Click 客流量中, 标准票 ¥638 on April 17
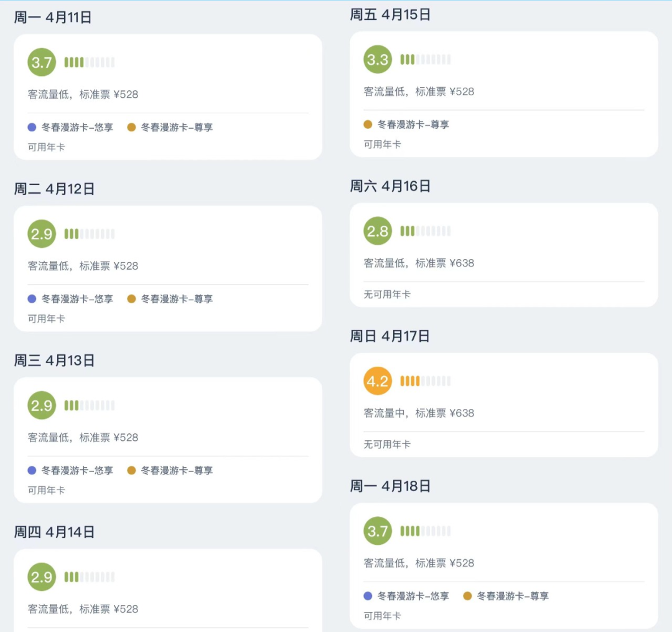The height and width of the screenshot is (632, 672). [x=419, y=413]
